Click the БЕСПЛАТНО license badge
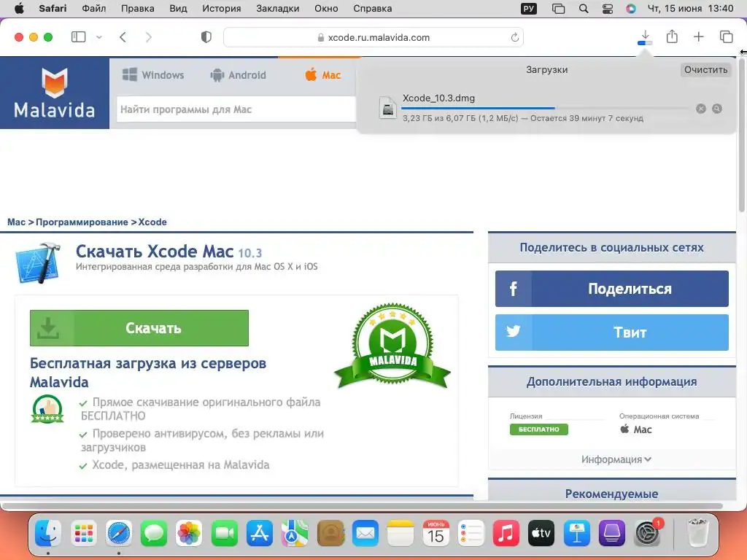This screenshot has width=747, height=560. pos(539,429)
